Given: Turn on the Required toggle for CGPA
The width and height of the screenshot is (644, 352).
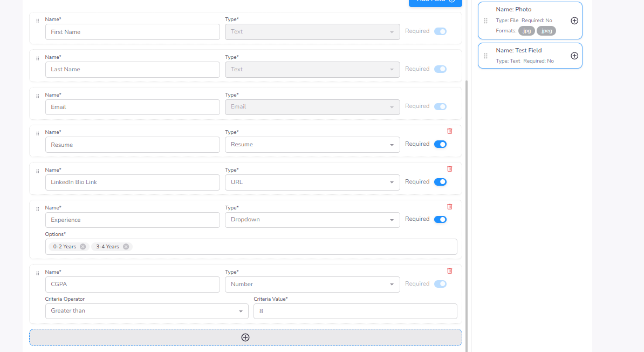Looking at the screenshot, I should [x=440, y=283].
